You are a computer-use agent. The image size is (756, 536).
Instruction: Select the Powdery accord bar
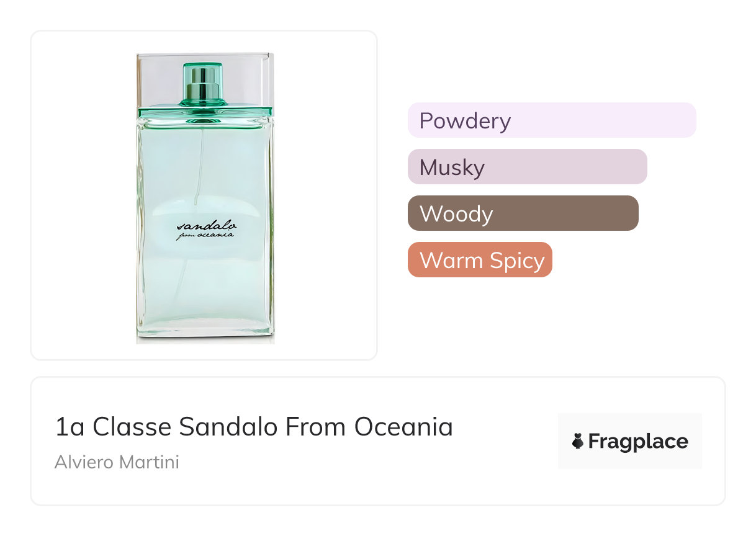551,120
